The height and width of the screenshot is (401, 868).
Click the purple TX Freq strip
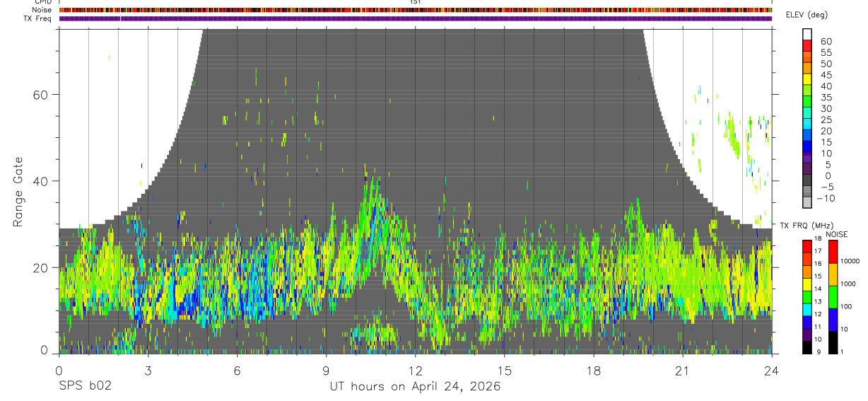click(x=416, y=18)
